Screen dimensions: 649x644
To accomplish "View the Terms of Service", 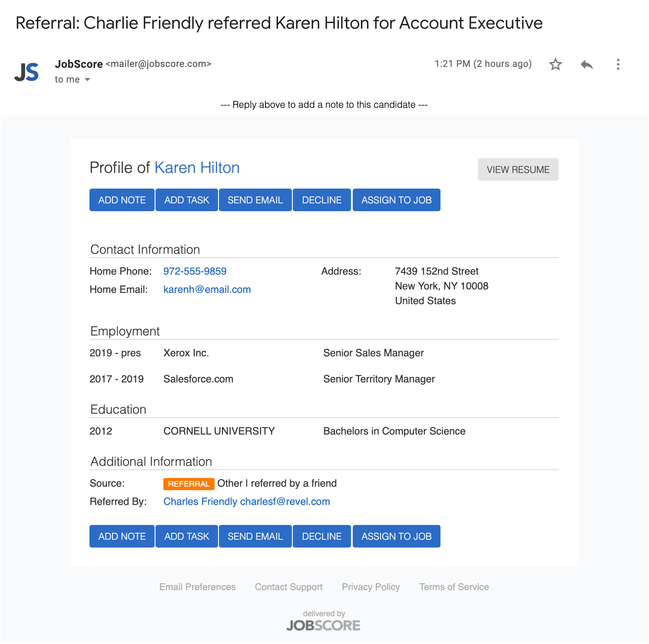I will pyautogui.click(x=454, y=587).
